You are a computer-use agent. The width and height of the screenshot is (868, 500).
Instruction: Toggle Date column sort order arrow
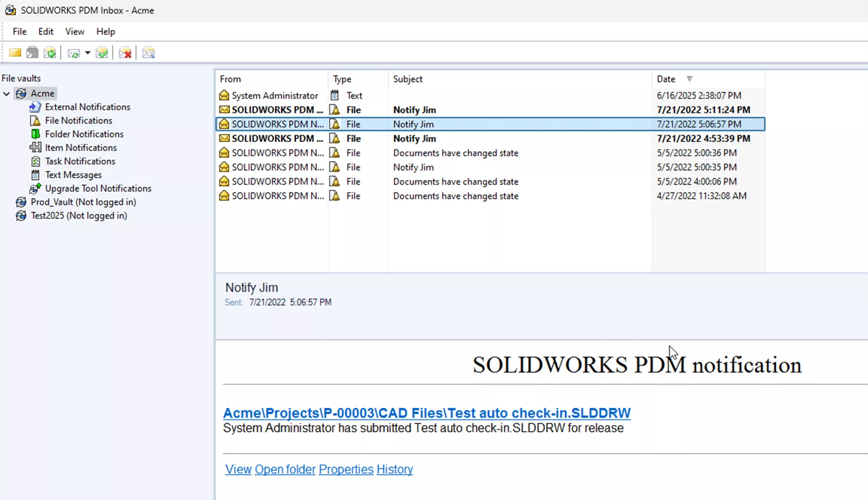point(689,79)
